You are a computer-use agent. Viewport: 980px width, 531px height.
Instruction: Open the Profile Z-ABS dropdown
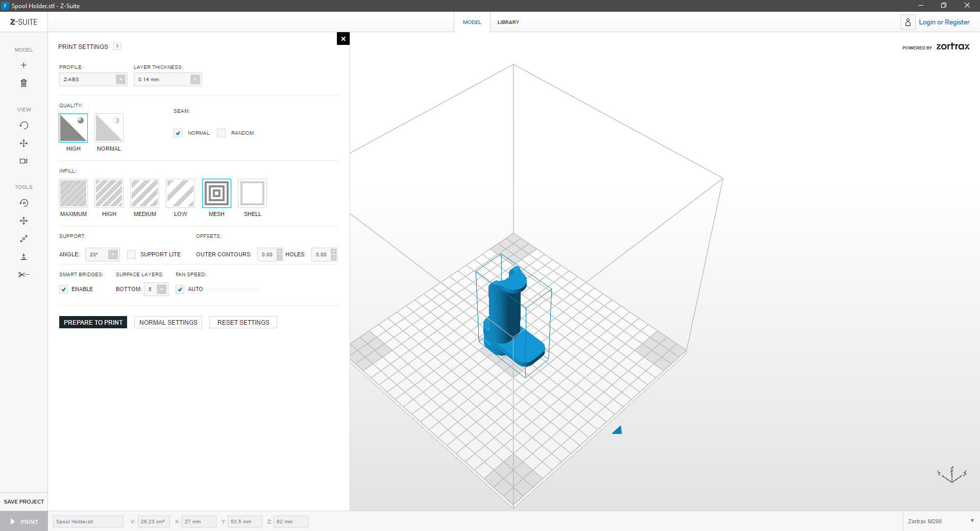[93, 80]
